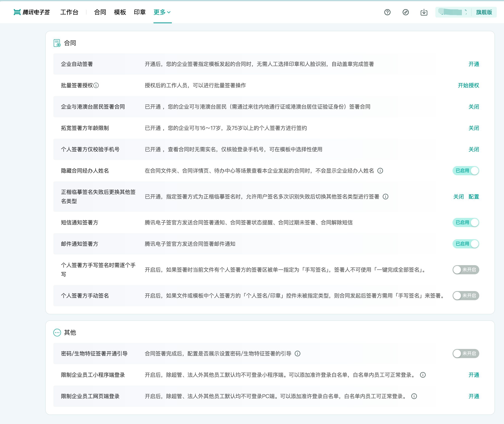Click info icon for 正楷临摹签名 description

pos(385,197)
